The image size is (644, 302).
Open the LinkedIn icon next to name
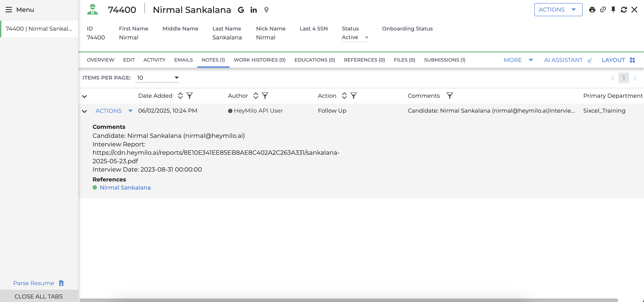[x=253, y=10]
